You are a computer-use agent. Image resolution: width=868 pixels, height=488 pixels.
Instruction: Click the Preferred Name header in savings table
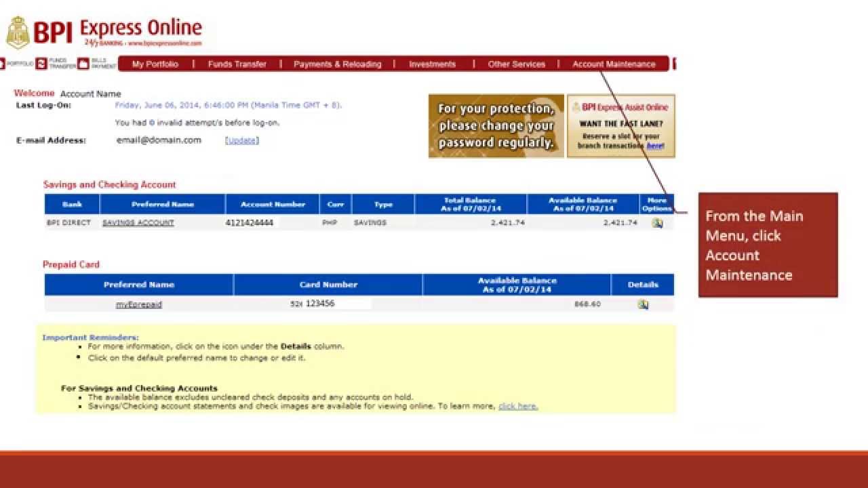[163, 204]
